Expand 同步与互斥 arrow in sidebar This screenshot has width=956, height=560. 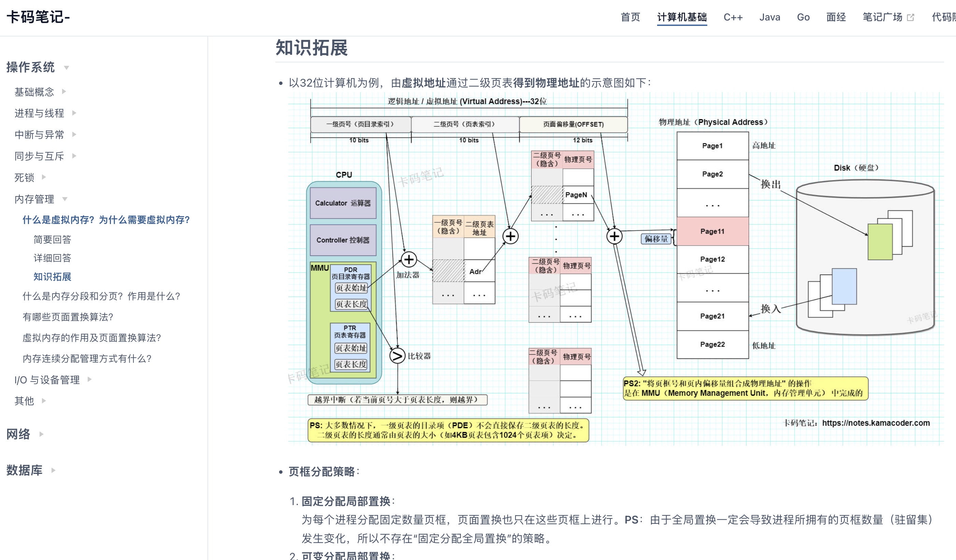point(74,156)
